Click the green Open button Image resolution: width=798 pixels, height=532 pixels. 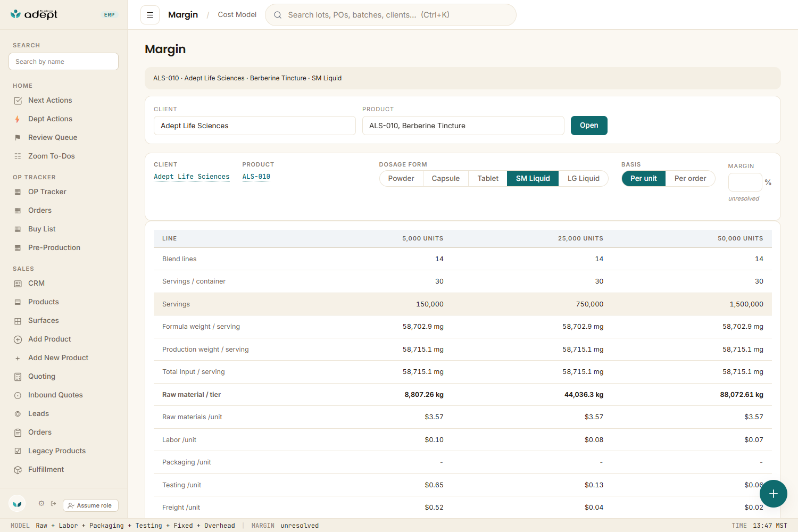click(x=589, y=126)
